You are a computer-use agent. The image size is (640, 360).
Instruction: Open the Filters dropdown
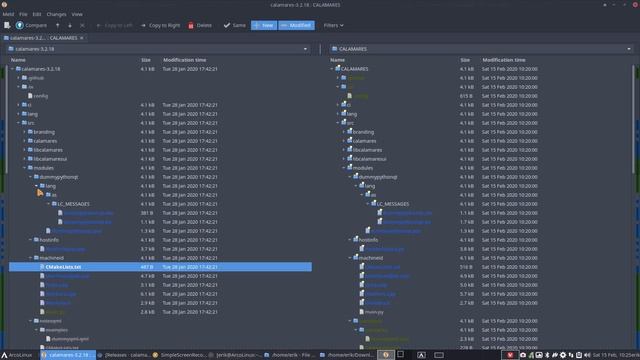point(333,25)
